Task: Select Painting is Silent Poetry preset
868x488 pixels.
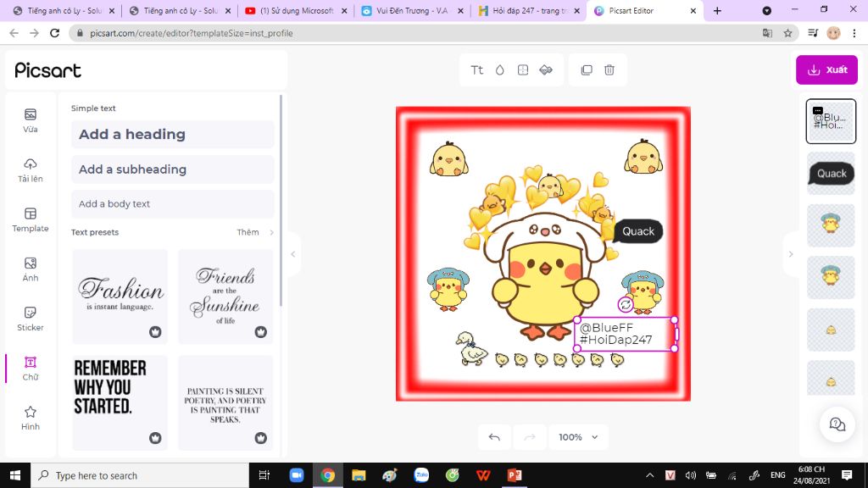Action: click(x=225, y=402)
